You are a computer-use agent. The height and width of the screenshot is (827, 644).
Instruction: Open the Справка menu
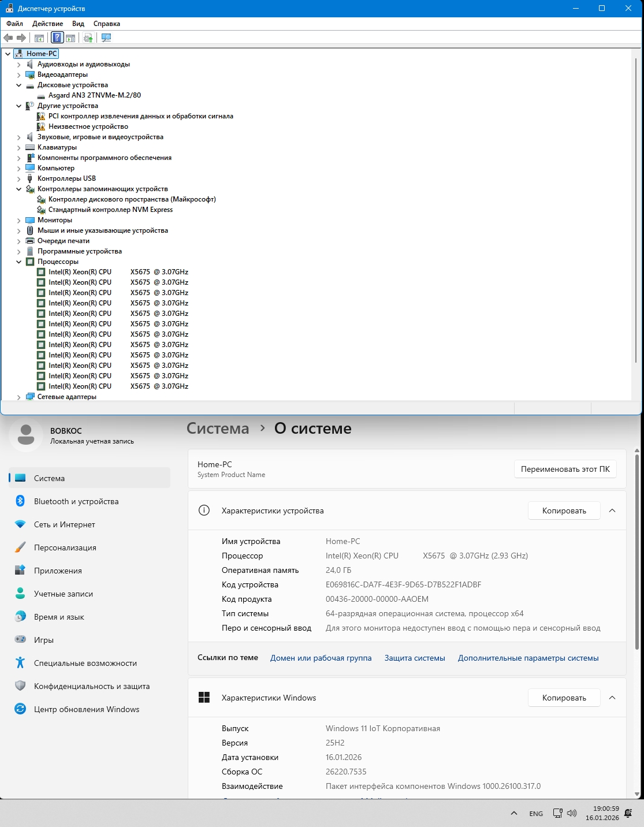click(107, 24)
